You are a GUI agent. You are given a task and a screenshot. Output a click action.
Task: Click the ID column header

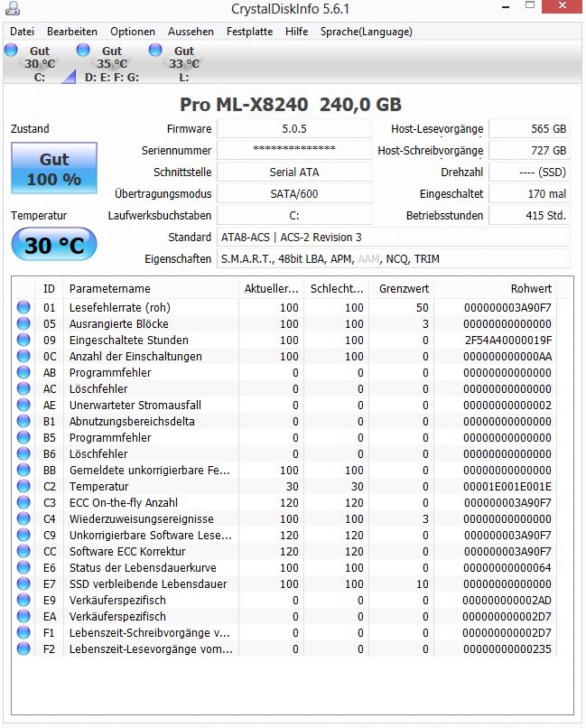(x=49, y=288)
